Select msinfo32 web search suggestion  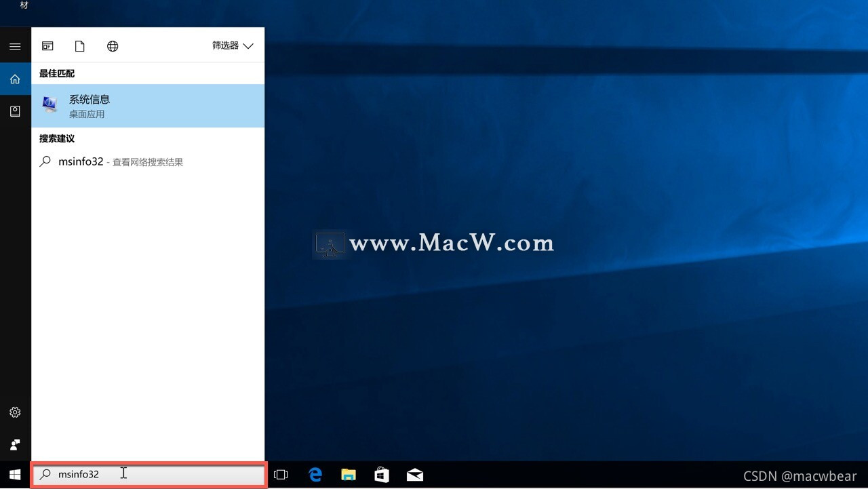tap(148, 162)
